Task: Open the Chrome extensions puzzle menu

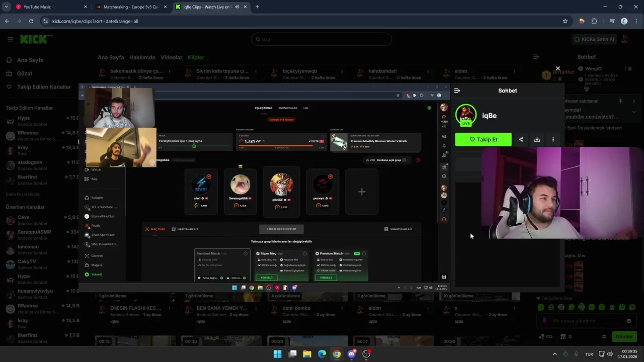Action: [x=594, y=21]
